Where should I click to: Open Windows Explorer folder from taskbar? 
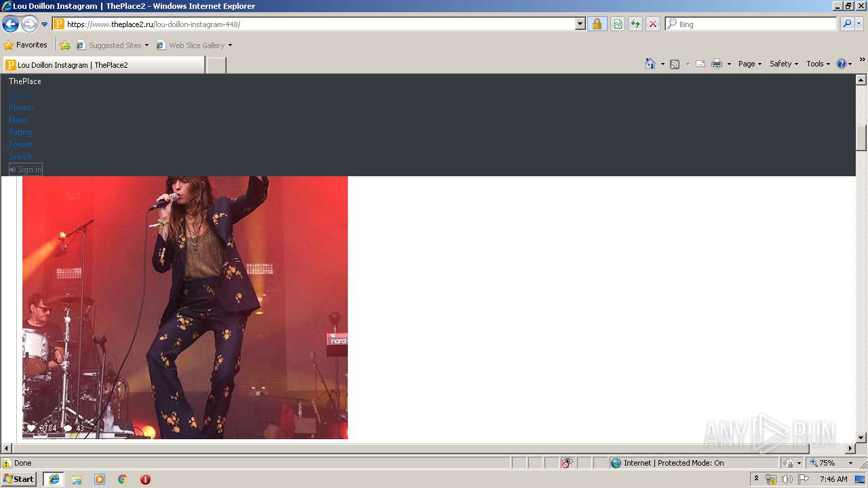point(77,479)
